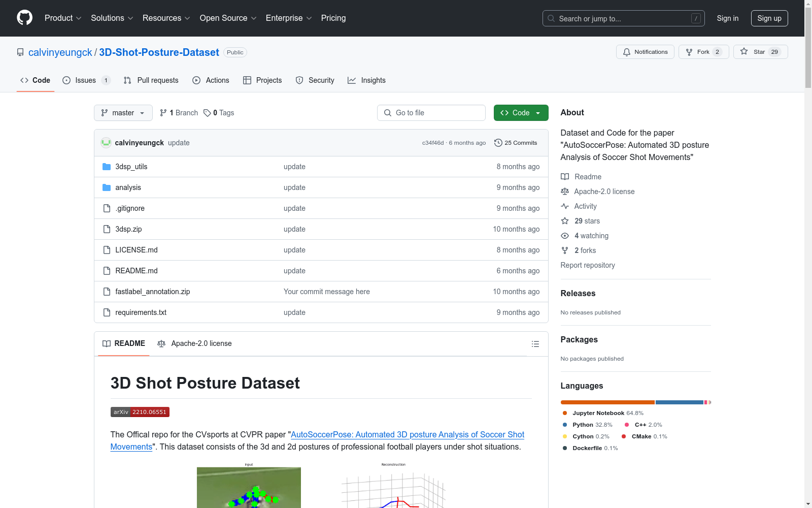Open the green Code dropdown

pos(521,113)
